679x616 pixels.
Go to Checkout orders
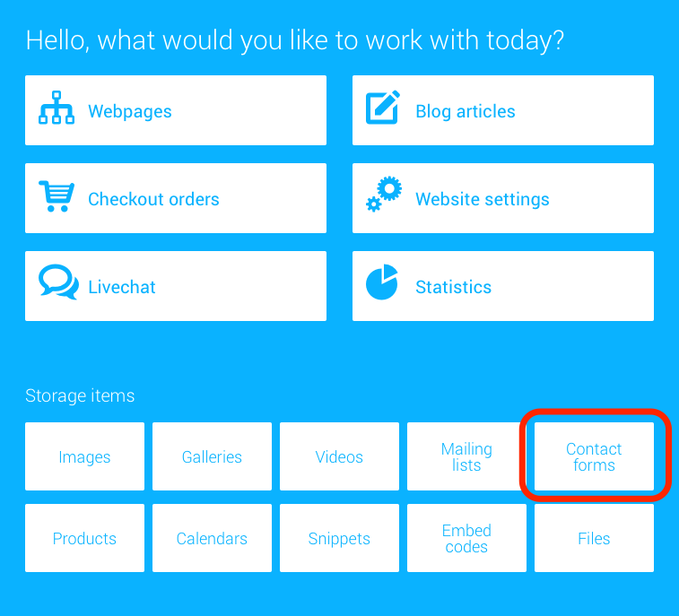[x=176, y=198]
